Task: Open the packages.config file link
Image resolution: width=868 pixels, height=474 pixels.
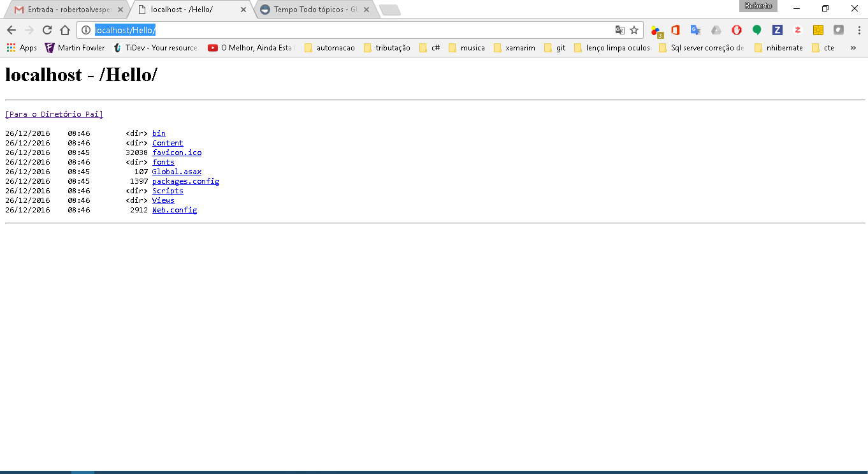Action: pos(185,181)
